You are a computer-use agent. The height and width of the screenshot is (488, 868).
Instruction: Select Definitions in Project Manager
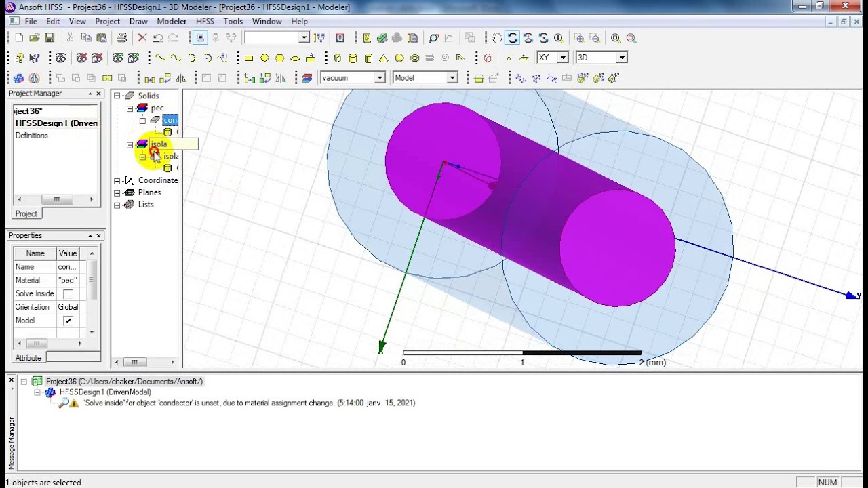[32, 136]
